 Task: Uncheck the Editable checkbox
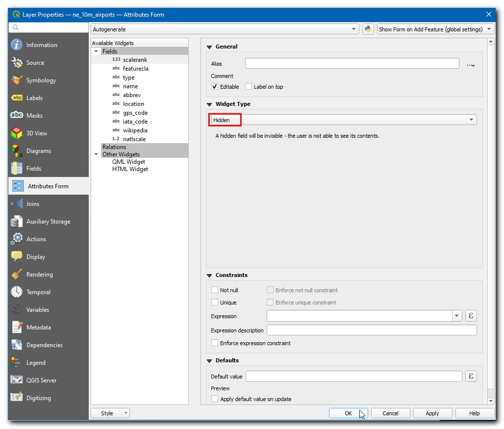215,87
